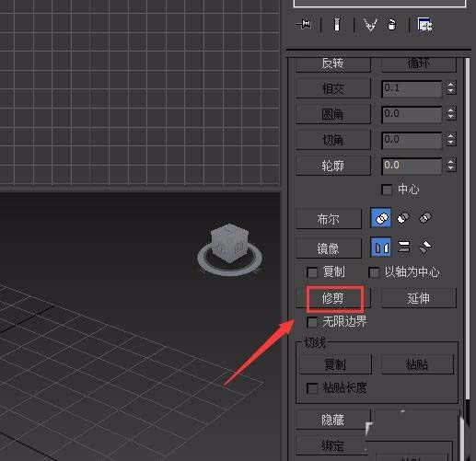
Task: Click Make Unique icon
Action: [x=370, y=25]
